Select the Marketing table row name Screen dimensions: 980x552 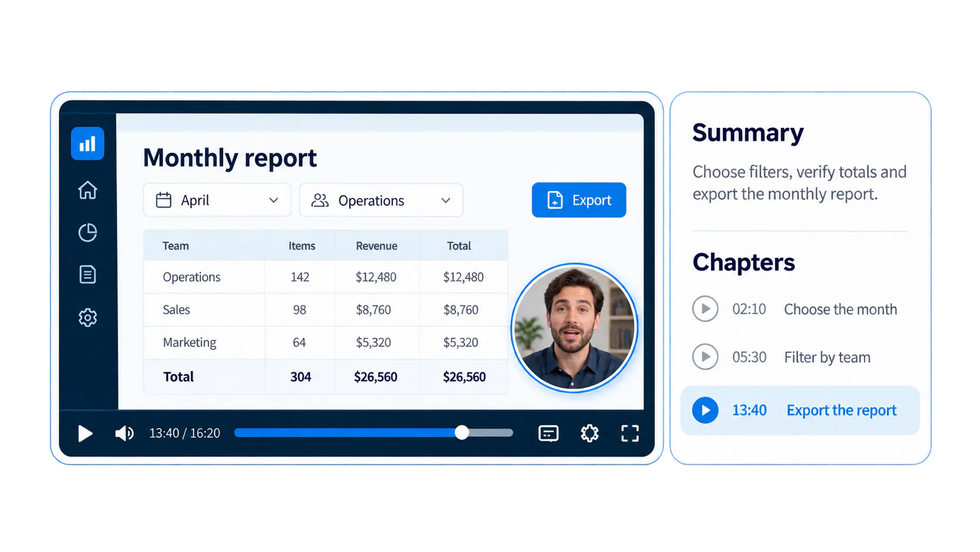[x=189, y=343]
